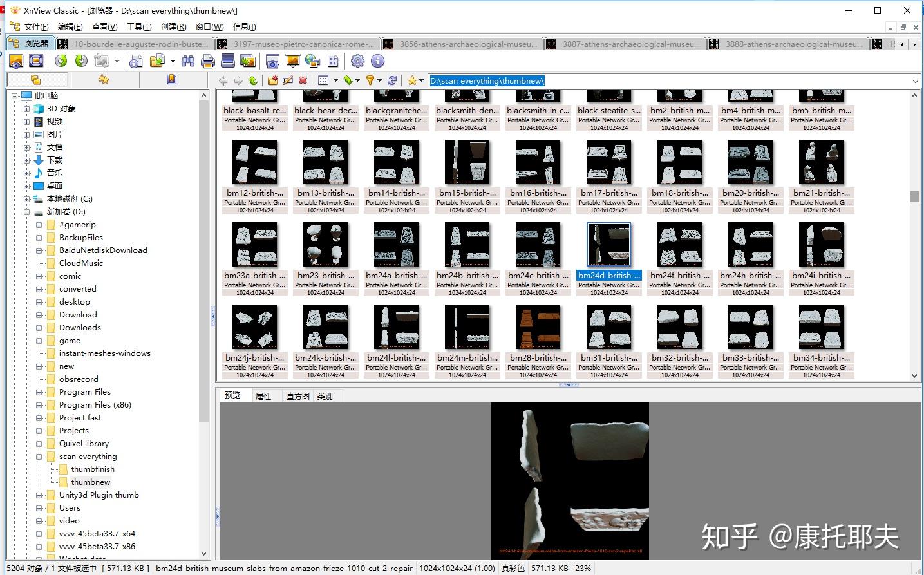Open the 创建(R) menu

[173, 27]
